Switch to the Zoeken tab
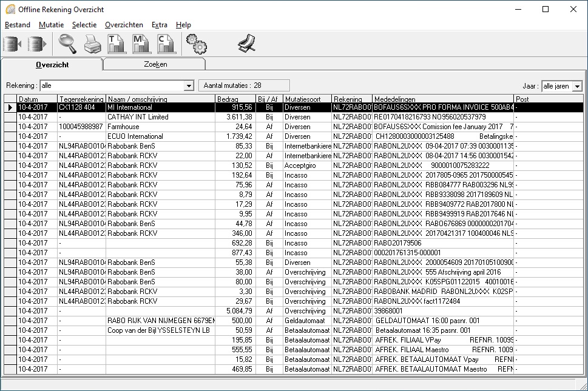 tap(155, 64)
